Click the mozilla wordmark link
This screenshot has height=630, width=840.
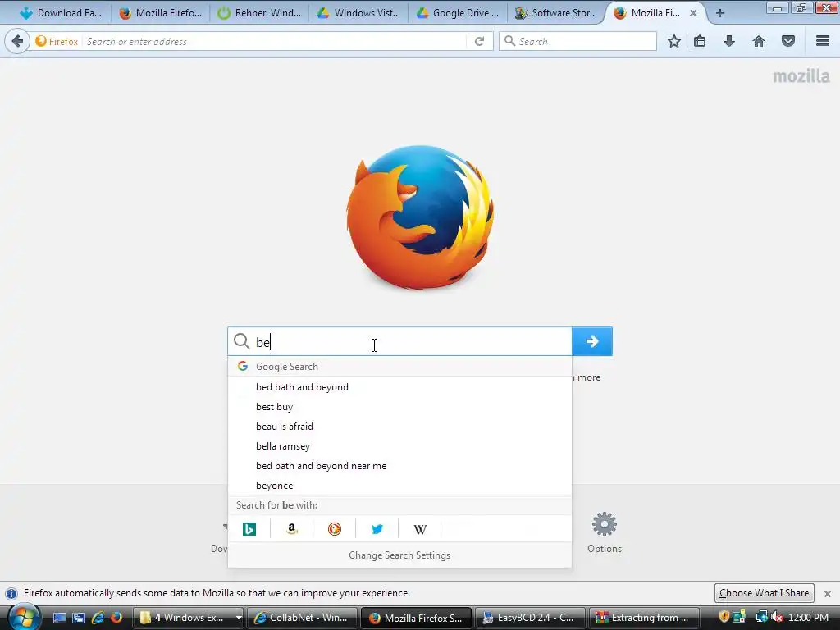tap(801, 76)
